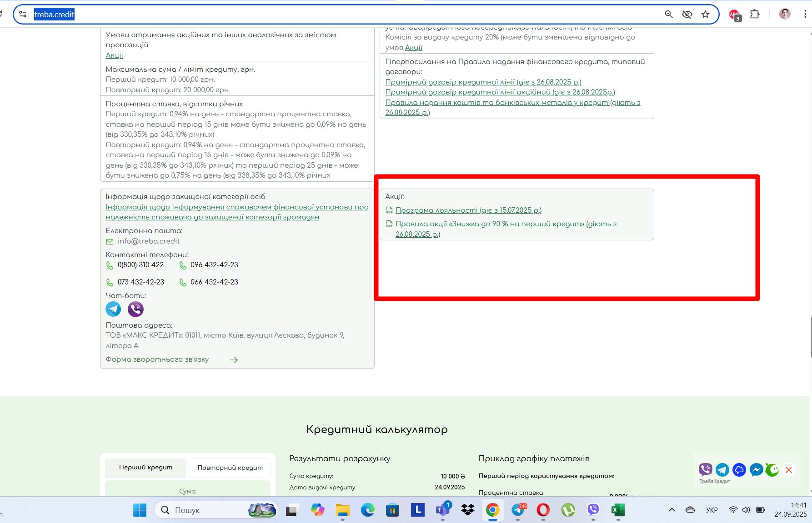
Task: Show hidden tray icons chevron
Action: point(672,510)
